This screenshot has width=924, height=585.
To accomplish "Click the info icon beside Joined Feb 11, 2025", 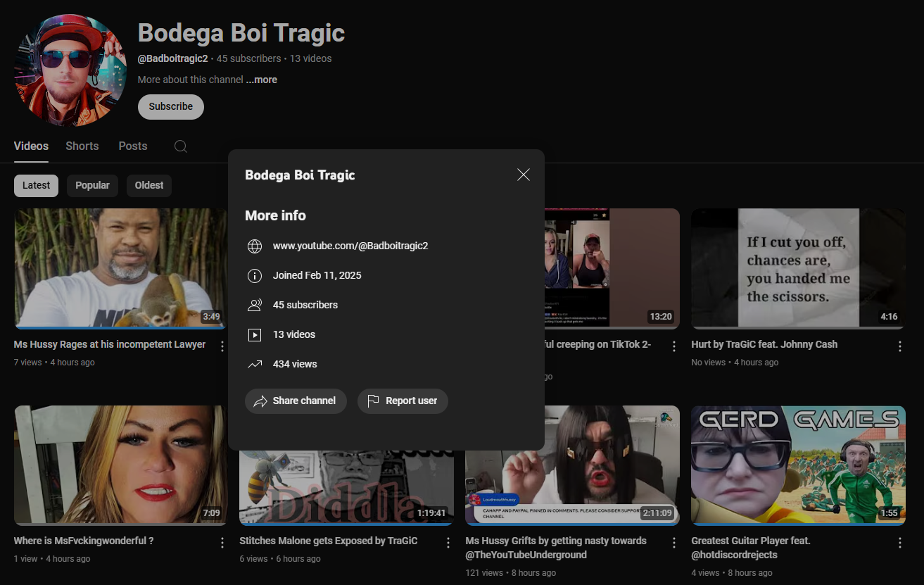I will 255,275.
